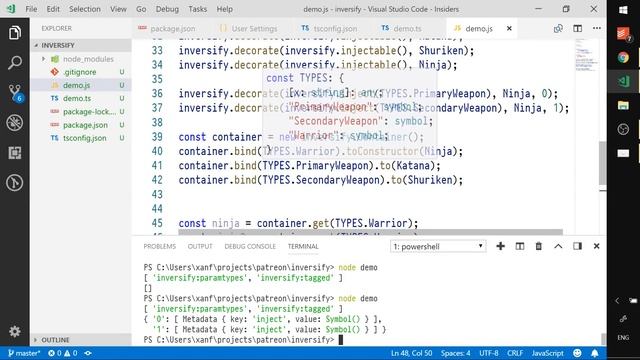Switch to the DEBUG CONSOLE tab
Screen dimensions: 640x360
250,247
